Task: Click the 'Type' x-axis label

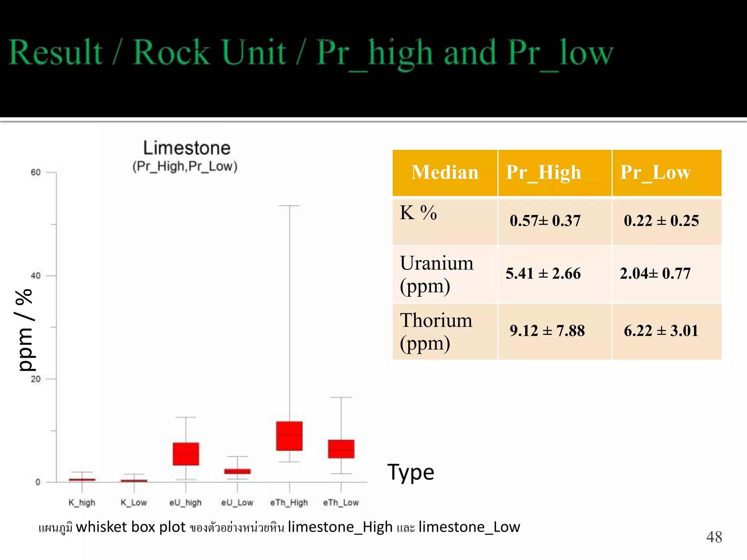Action: tap(410, 472)
